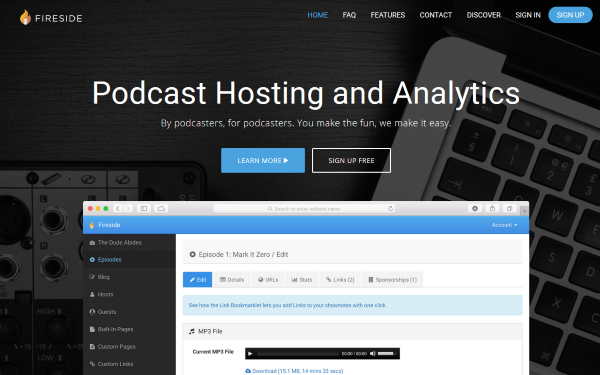The height and width of the screenshot is (375, 600).
Task: Toggle the browser sidebar icon
Action: click(144, 209)
